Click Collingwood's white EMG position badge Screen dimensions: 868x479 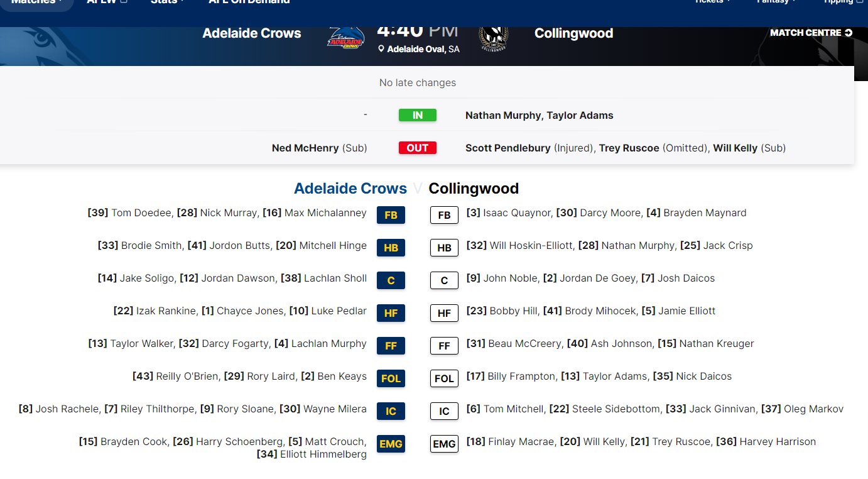[444, 444]
